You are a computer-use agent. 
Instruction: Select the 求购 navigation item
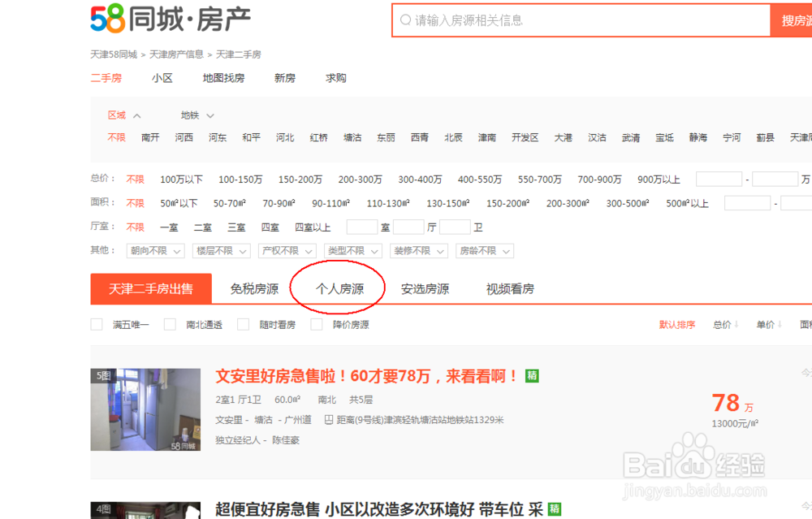pos(335,78)
